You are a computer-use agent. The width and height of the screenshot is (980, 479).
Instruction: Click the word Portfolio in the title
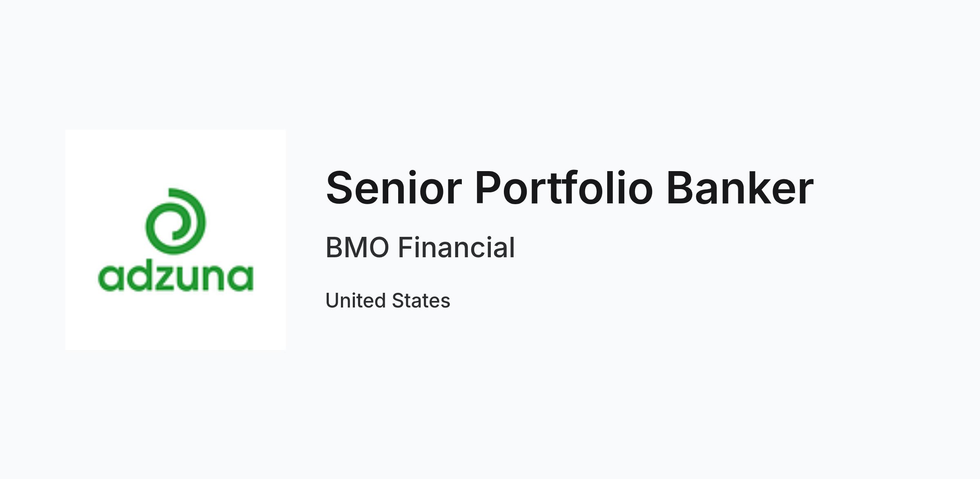pyautogui.click(x=564, y=188)
